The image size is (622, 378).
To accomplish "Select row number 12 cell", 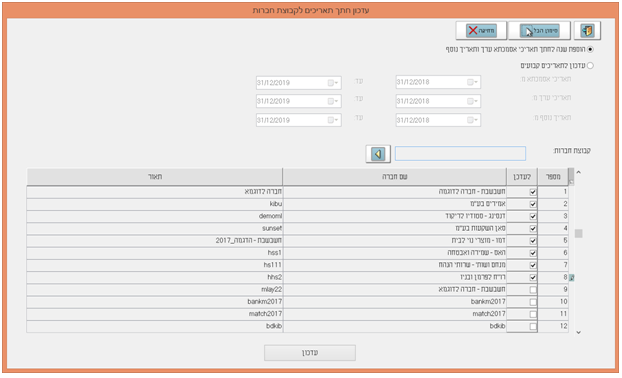I will (553, 326).
